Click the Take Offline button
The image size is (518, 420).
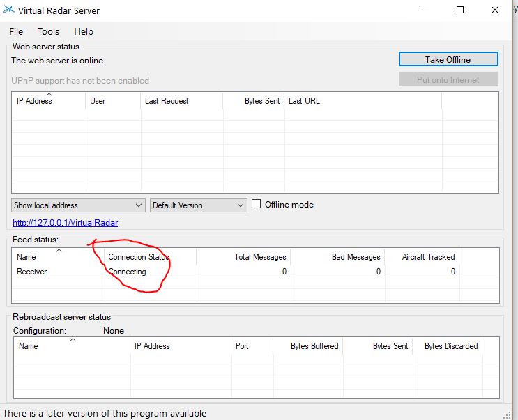[x=448, y=59]
